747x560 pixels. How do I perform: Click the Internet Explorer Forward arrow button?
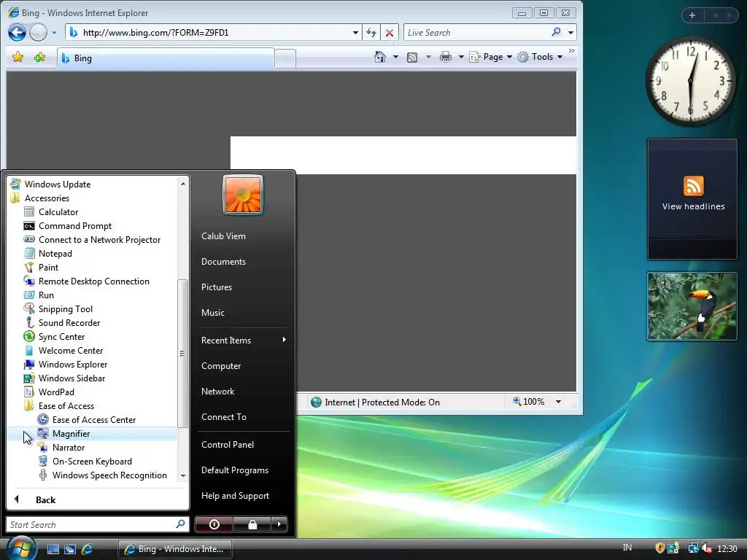38,32
